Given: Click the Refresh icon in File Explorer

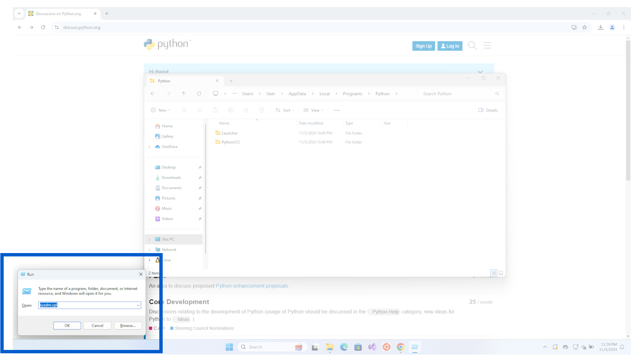Looking at the screenshot, I should click(199, 94).
